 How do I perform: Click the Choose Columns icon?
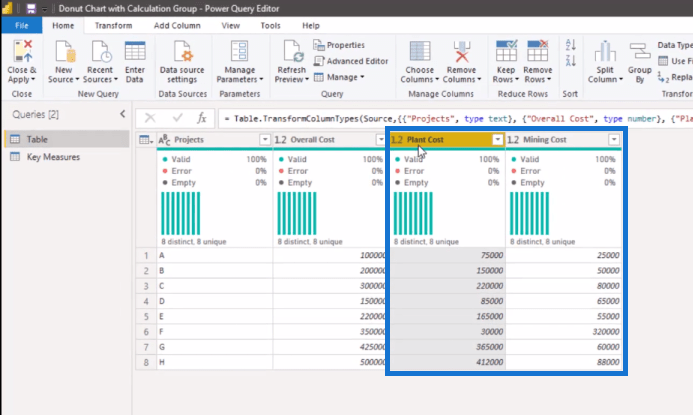click(419, 51)
